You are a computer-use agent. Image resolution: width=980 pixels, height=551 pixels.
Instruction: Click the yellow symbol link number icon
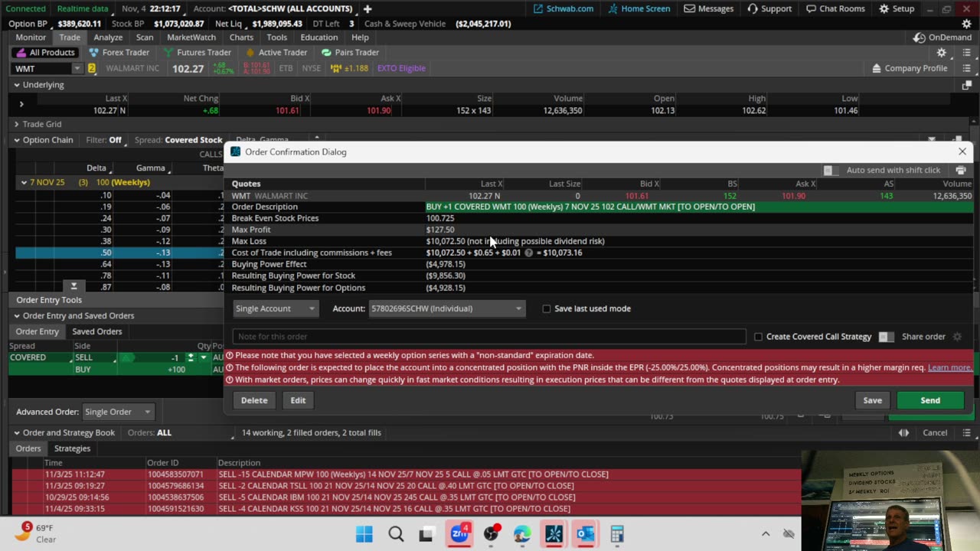coord(92,68)
